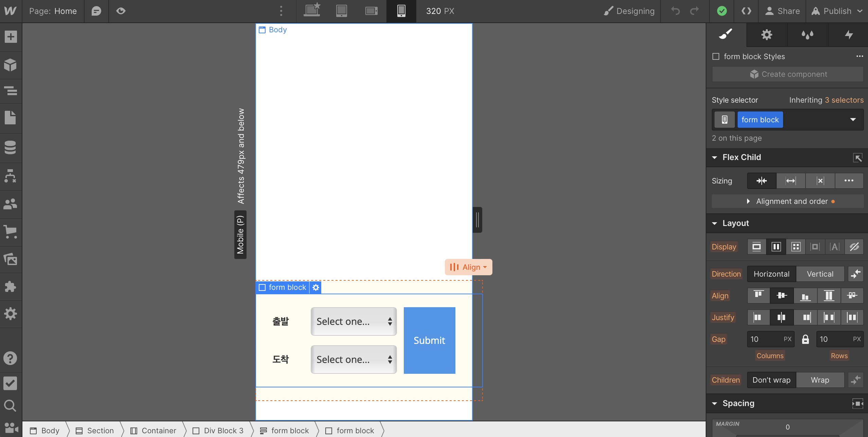Set children to Wrap
This screenshot has width=868, height=437.
[820, 380]
